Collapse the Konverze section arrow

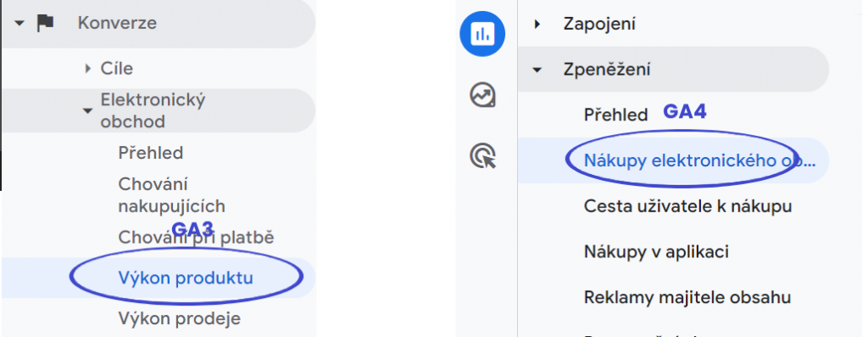(x=20, y=23)
